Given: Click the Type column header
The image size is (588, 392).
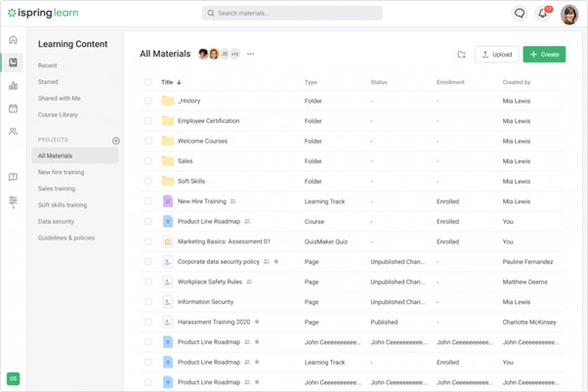Looking at the screenshot, I should point(311,82).
